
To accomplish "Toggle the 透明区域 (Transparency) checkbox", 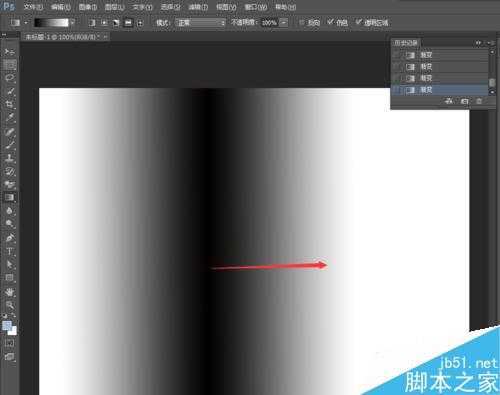I will [358, 22].
